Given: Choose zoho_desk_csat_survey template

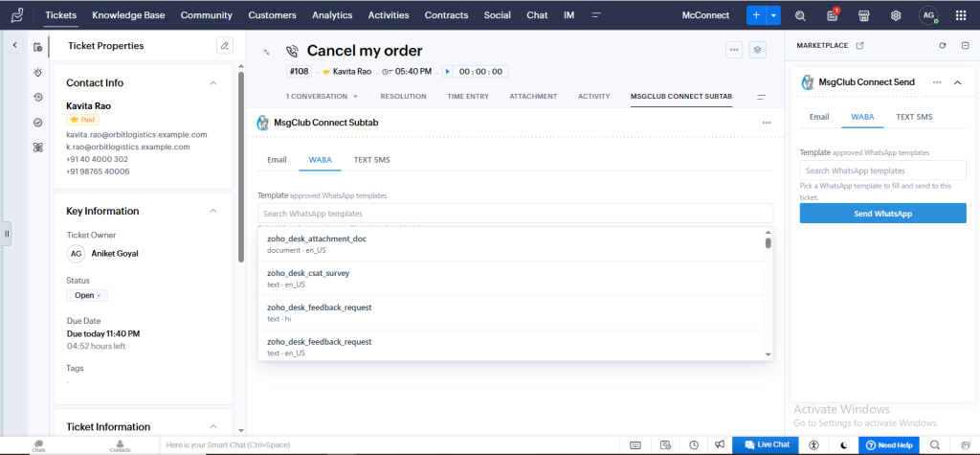Looking at the screenshot, I should click(512, 279).
